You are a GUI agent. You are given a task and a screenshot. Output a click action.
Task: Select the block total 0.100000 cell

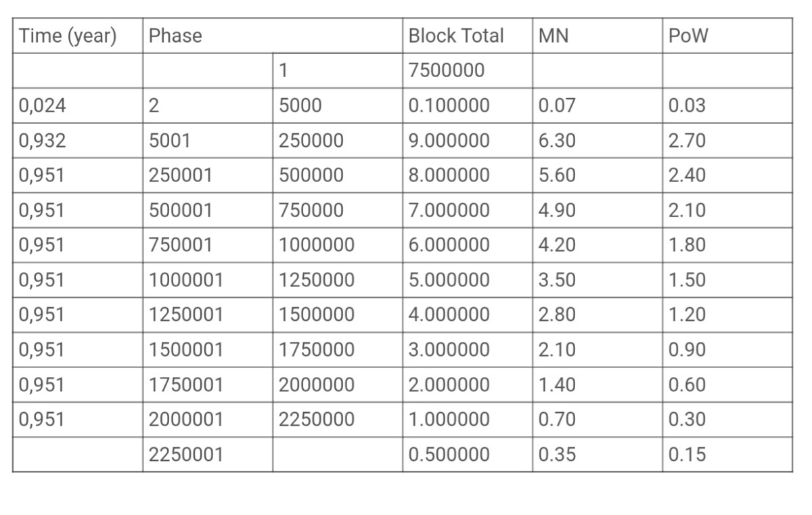468,106
